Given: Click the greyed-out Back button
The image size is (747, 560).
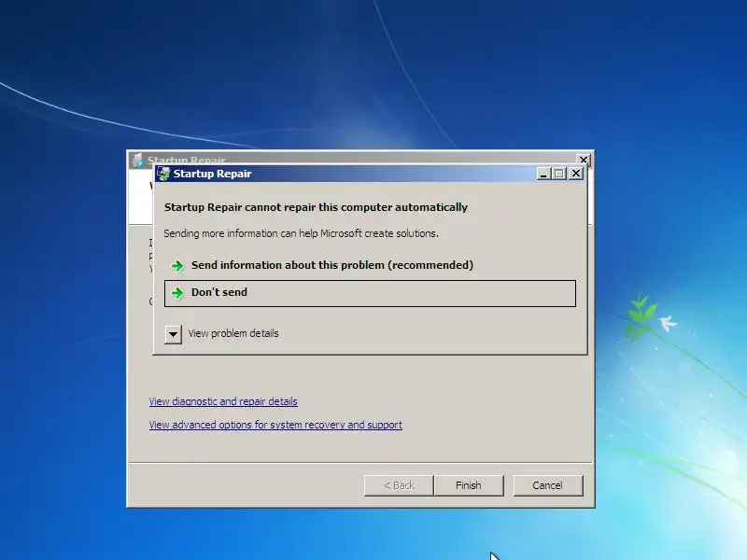Looking at the screenshot, I should 399,485.
